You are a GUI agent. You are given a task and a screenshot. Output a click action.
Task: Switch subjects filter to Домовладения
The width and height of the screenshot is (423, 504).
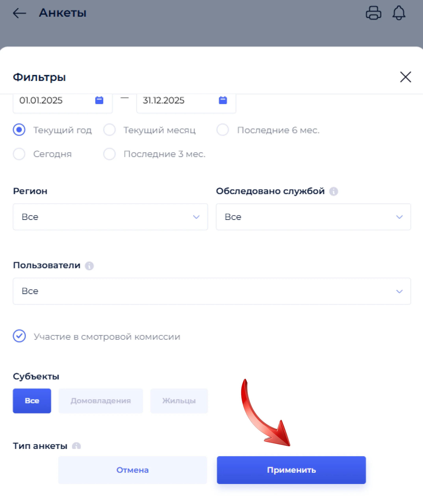(x=101, y=401)
